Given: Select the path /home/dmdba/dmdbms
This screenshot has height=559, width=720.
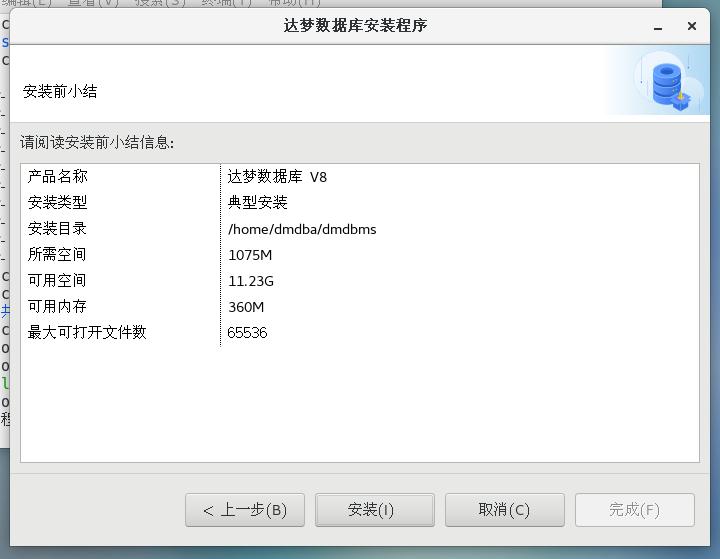Looking at the screenshot, I should 302,229.
